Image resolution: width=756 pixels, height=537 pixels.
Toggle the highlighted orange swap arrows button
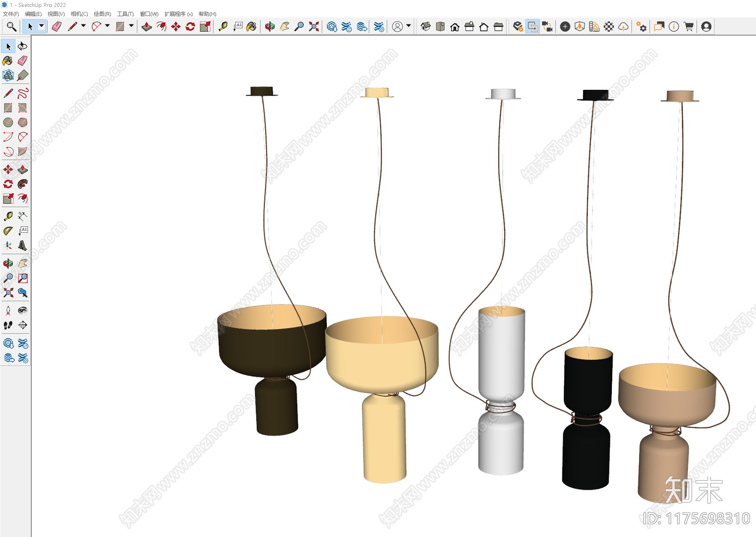coord(533,26)
